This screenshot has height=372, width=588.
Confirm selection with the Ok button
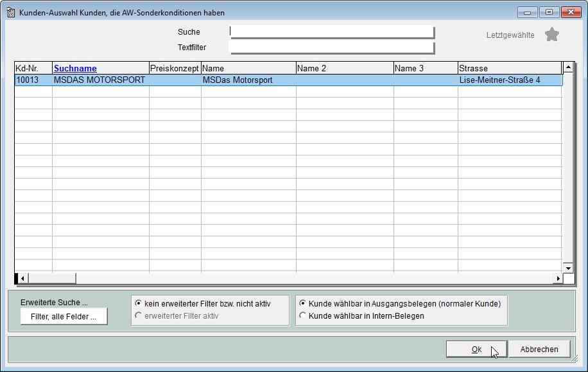476,349
